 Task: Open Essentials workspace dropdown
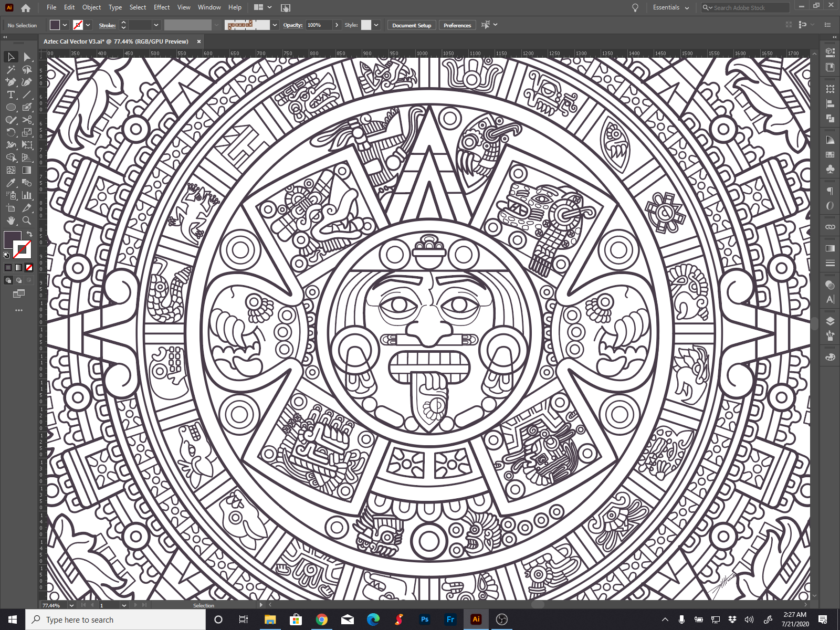[x=671, y=7]
